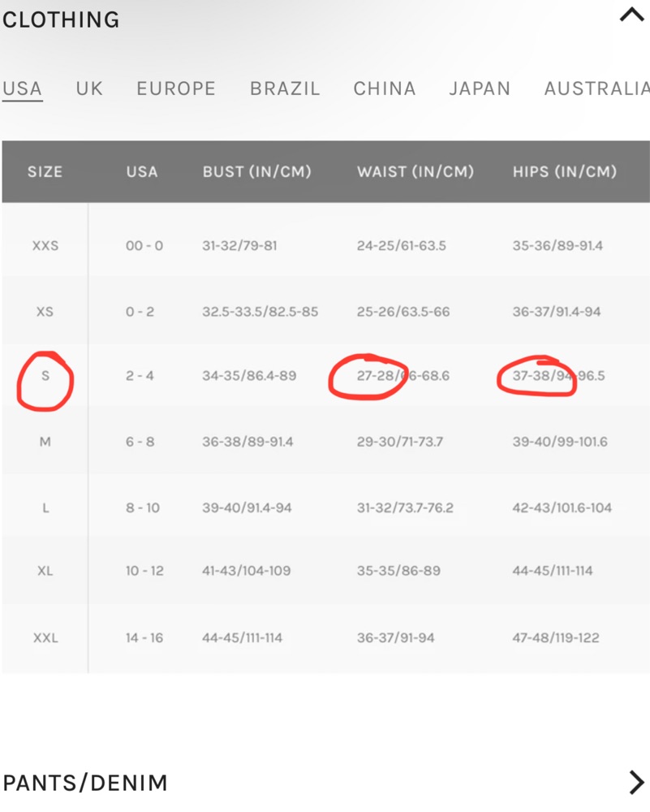Select the Australia size tab
The height and width of the screenshot is (812, 650).
(x=596, y=89)
